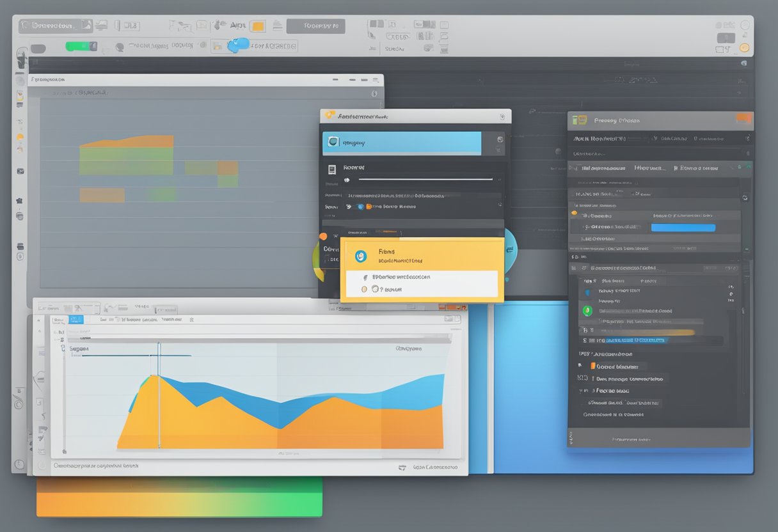This screenshot has height=532, width=778.
Task: Click the teal icon in the blue highlighted row
Action: pyautogui.click(x=333, y=142)
